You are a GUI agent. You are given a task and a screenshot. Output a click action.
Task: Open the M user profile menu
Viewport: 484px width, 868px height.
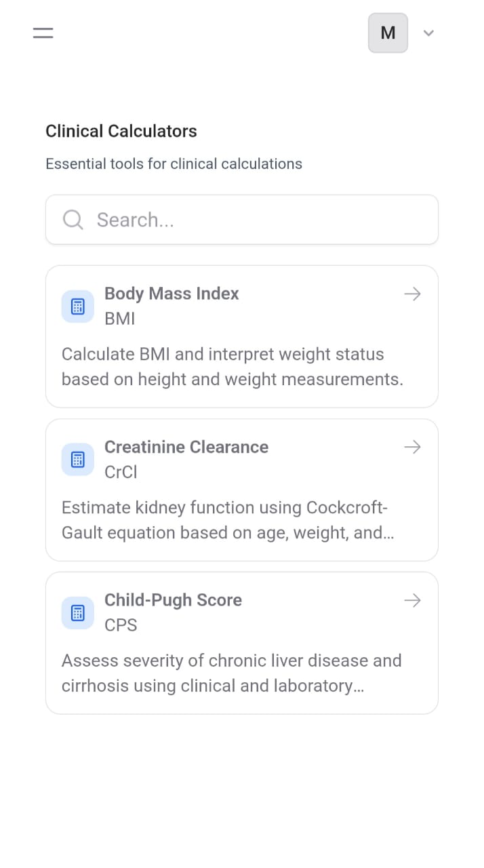point(388,33)
